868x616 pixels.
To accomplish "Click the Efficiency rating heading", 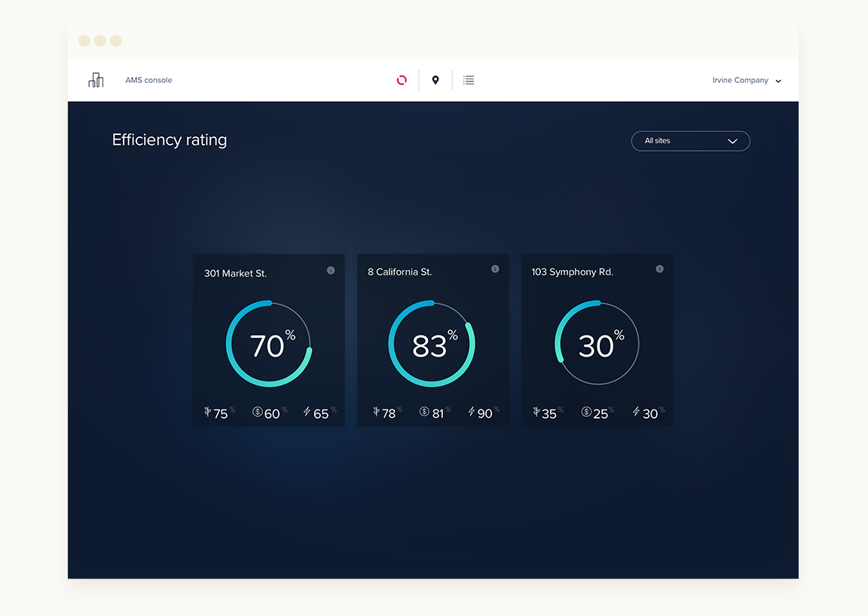I will [169, 139].
